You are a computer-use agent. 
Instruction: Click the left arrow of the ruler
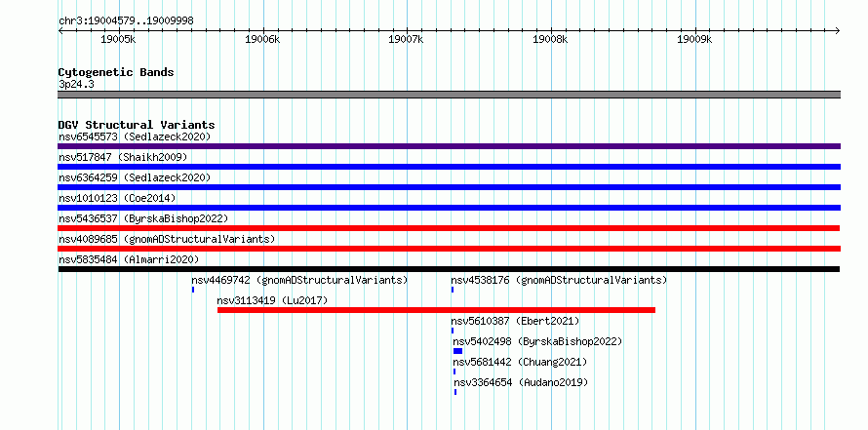(60, 30)
